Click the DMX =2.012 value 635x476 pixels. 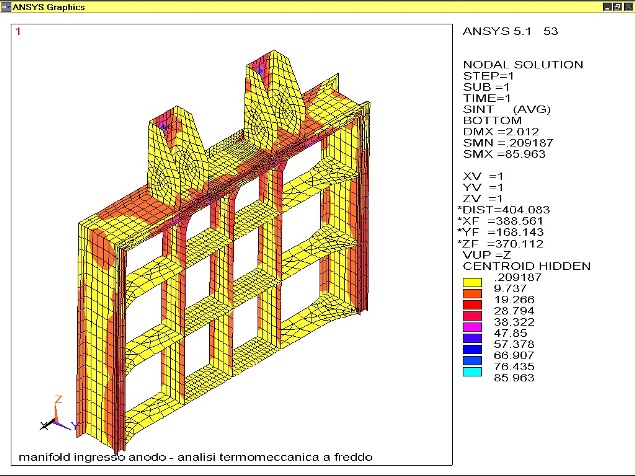501,132
